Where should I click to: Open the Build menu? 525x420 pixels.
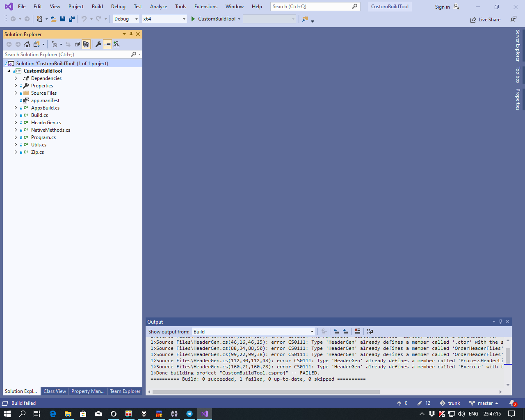click(97, 6)
